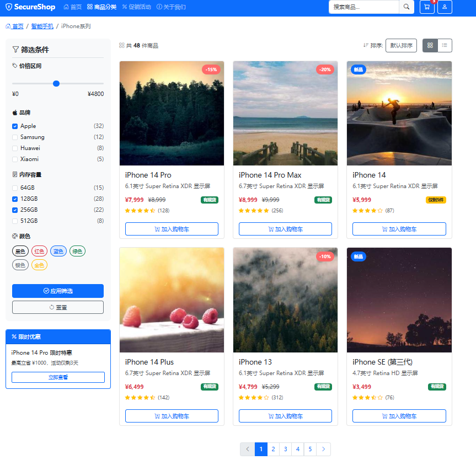Image resolution: width=476 pixels, height=465 pixels.
Task: Toggle the 蓝色 color filter chip
Action: point(58,251)
